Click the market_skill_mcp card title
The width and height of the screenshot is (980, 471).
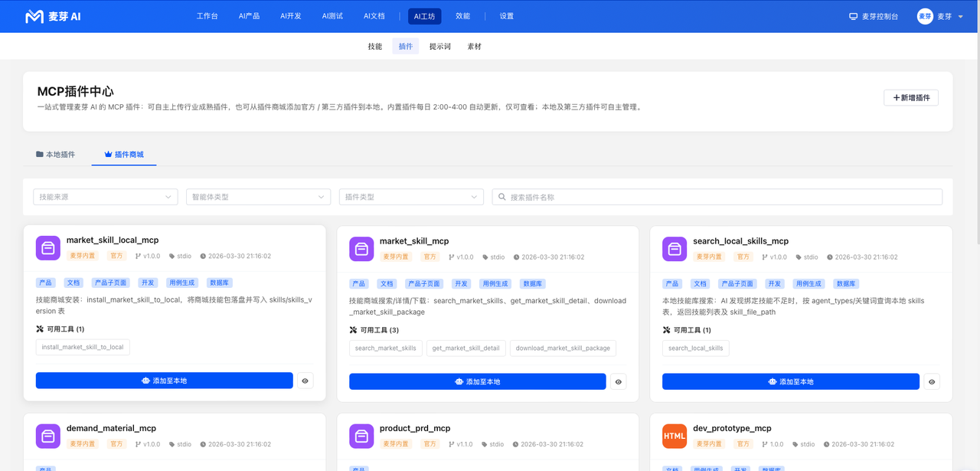pos(414,241)
